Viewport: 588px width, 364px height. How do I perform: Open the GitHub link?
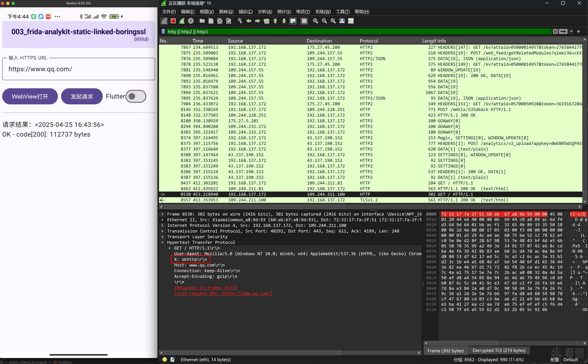point(141,39)
